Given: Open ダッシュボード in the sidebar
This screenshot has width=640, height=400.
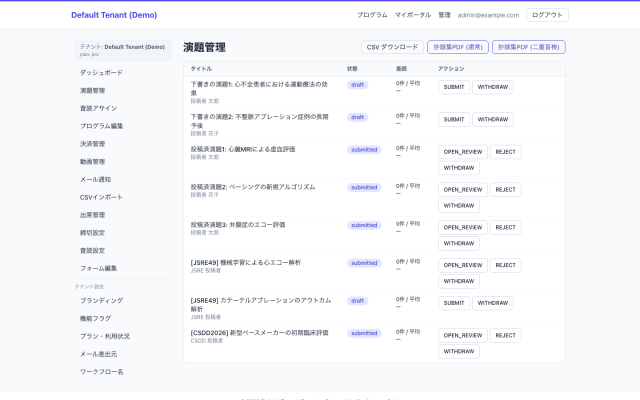Looking at the screenshot, I should (x=123, y=73).
